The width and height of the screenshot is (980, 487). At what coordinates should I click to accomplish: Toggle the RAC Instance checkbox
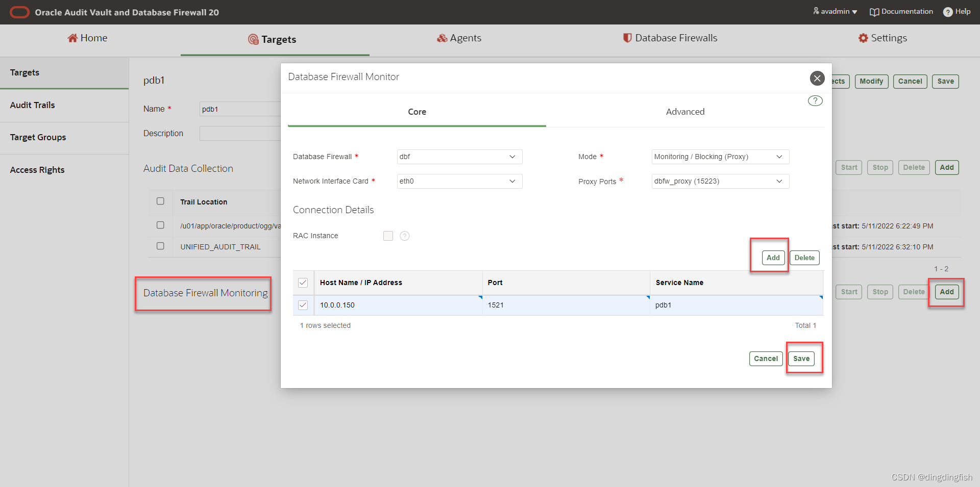(388, 236)
